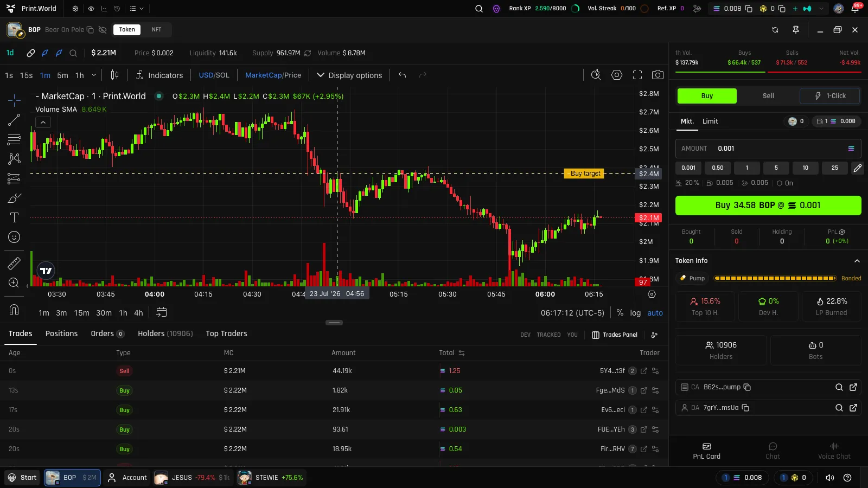Copy the BOP token name
The height and width of the screenshot is (488, 868).
[x=90, y=30]
